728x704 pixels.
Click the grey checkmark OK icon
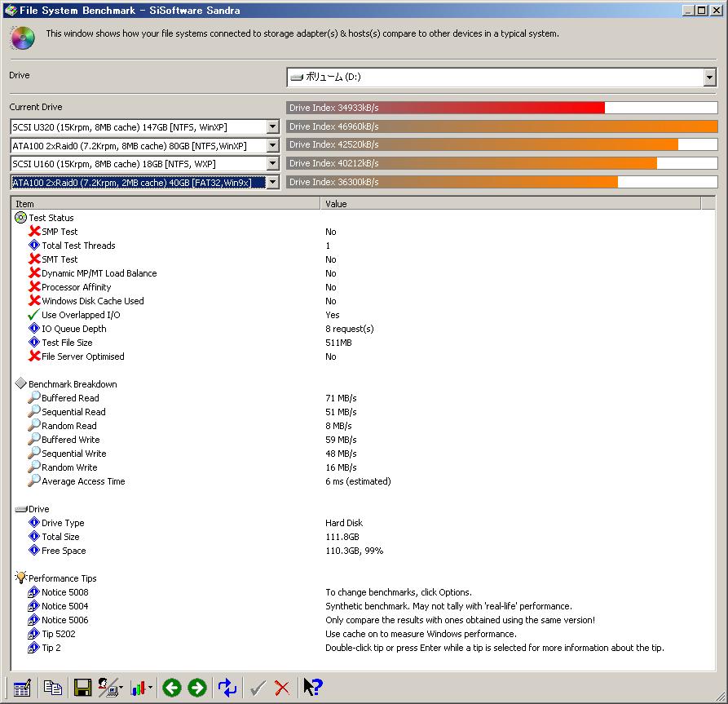coord(258,689)
